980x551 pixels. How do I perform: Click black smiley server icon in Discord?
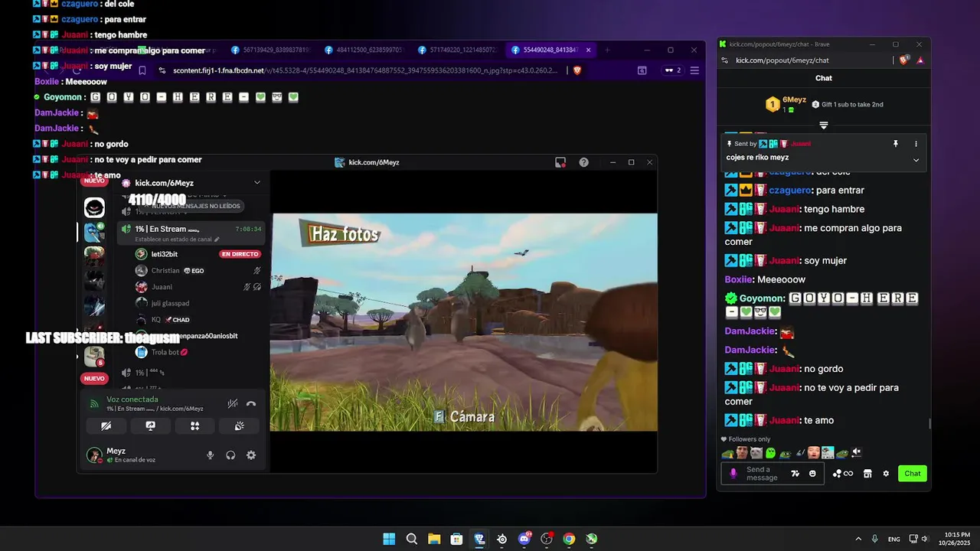coord(94,207)
